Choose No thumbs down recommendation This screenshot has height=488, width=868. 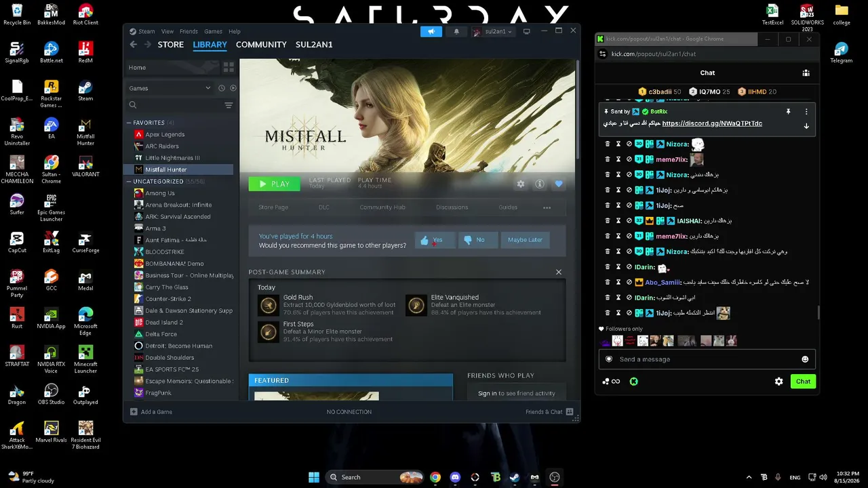[477, 240]
